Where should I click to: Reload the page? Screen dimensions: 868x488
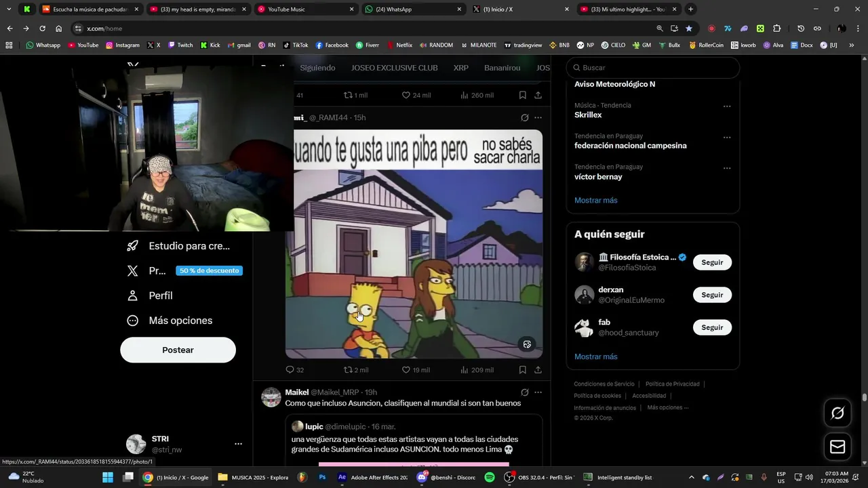coord(42,28)
